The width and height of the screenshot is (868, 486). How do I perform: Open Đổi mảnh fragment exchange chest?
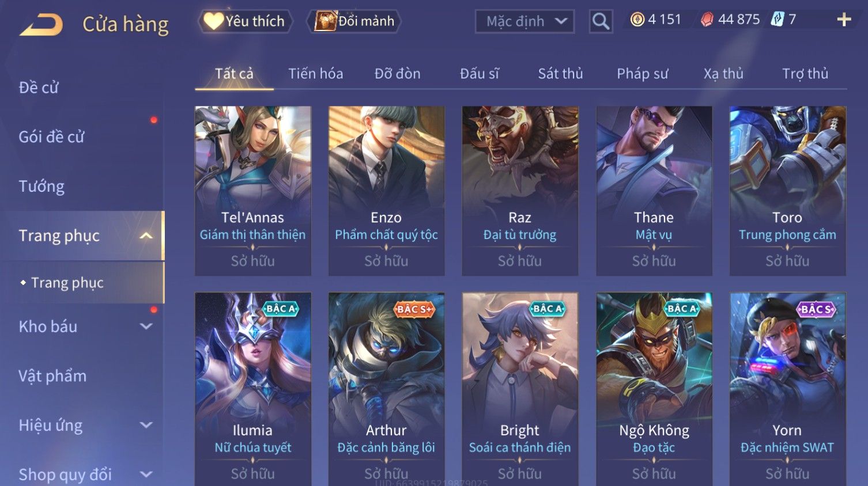354,21
